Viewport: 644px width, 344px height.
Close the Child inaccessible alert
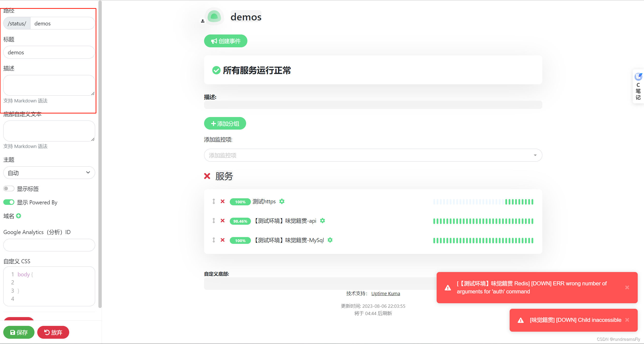click(x=627, y=320)
